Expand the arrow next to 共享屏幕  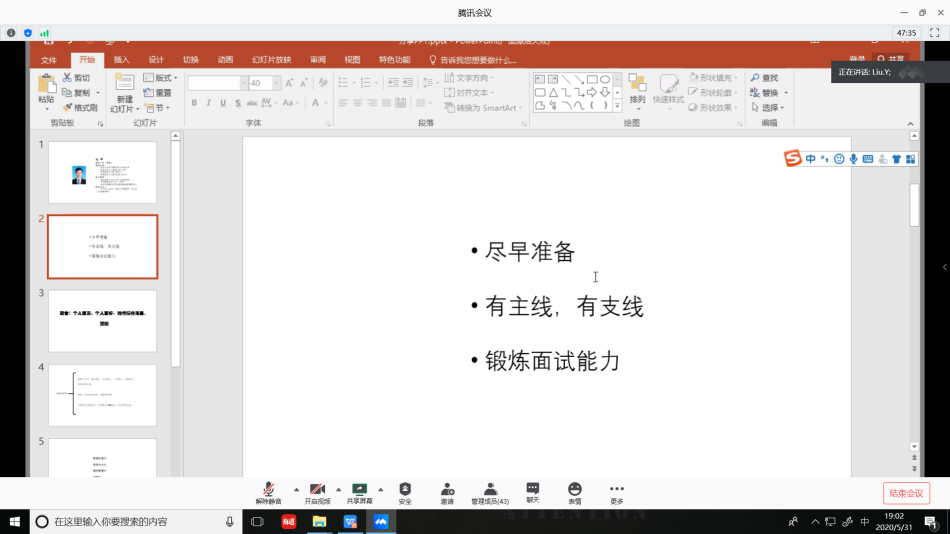point(381,489)
